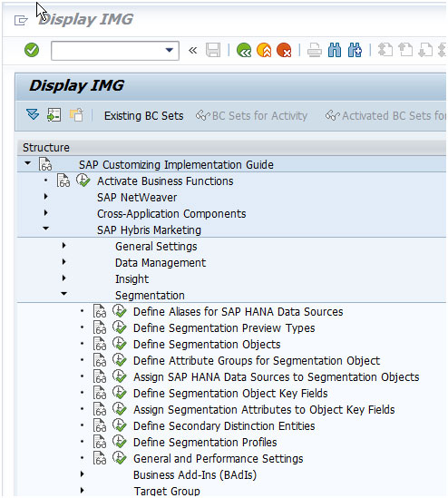Image resolution: width=448 pixels, height=498 pixels.
Task: Click the Print icon
Action: pos(315,50)
